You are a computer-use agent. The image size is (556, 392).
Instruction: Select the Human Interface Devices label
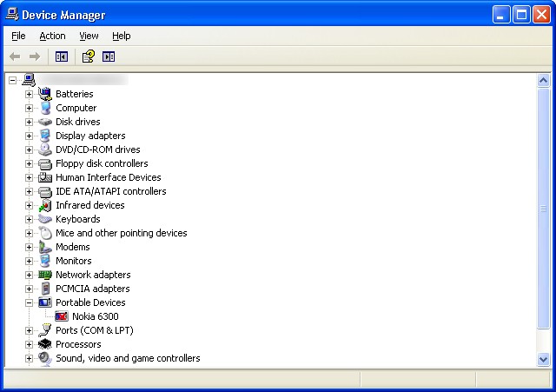coord(108,177)
